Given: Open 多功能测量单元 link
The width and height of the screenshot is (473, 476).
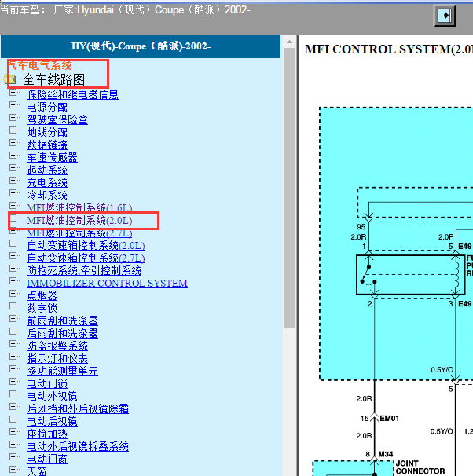Looking at the screenshot, I should tap(62, 371).
